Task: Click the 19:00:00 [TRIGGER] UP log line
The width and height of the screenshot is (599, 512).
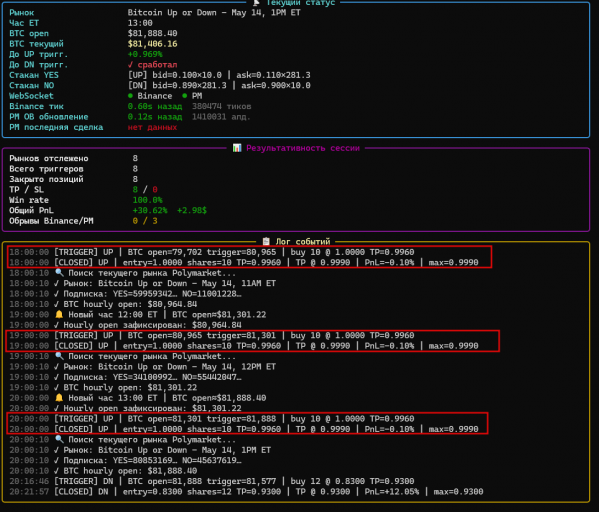Action: [x=212, y=335]
